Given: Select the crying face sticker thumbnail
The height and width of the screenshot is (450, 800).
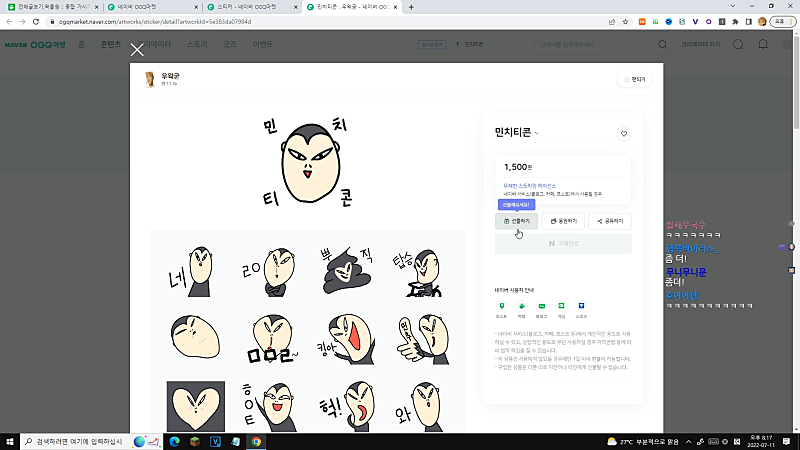Looking at the screenshot, I should (x=195, y=337).
